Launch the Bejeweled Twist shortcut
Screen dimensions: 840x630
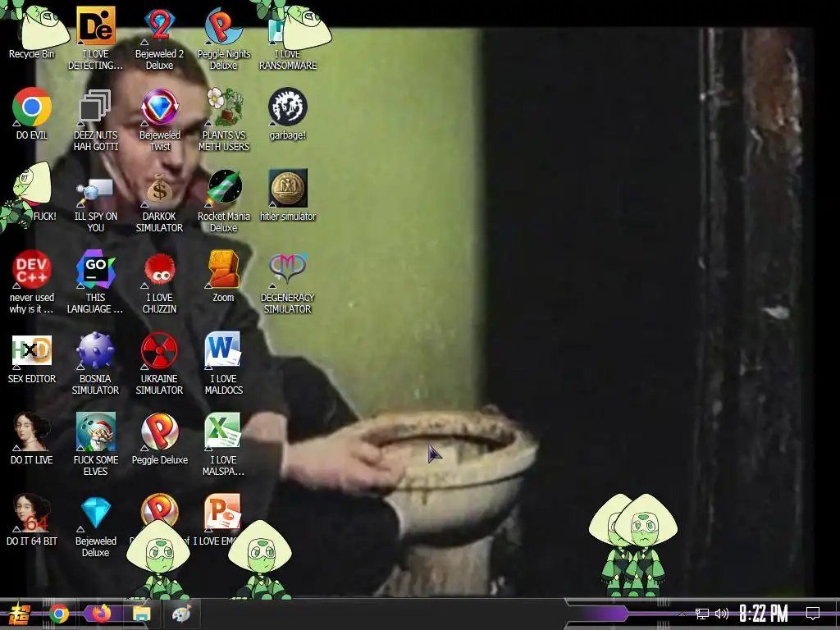click(x=159, y=119)
